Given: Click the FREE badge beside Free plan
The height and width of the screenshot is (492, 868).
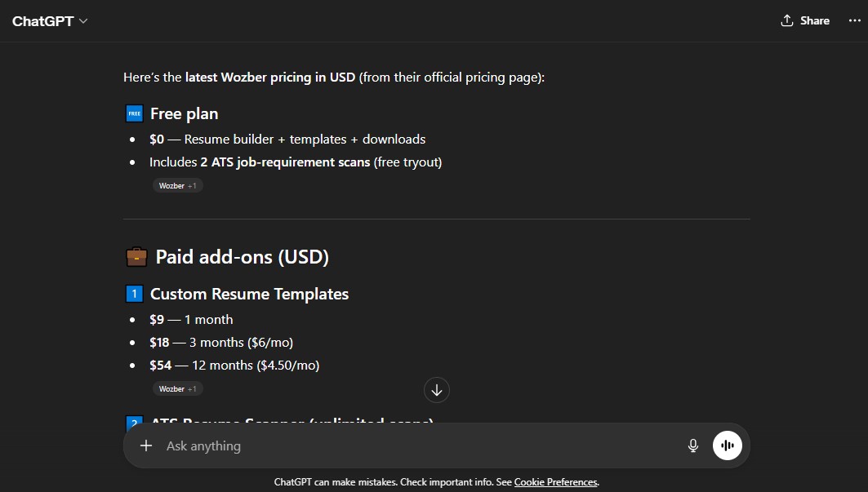Looking at the screenshot, I should [x=134, y=113].
